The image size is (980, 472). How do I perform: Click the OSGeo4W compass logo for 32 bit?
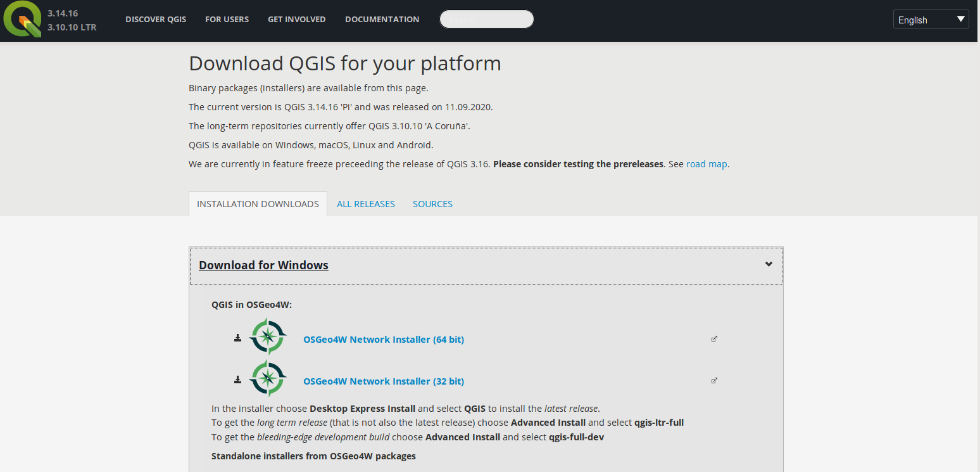[x=268, y=378]
